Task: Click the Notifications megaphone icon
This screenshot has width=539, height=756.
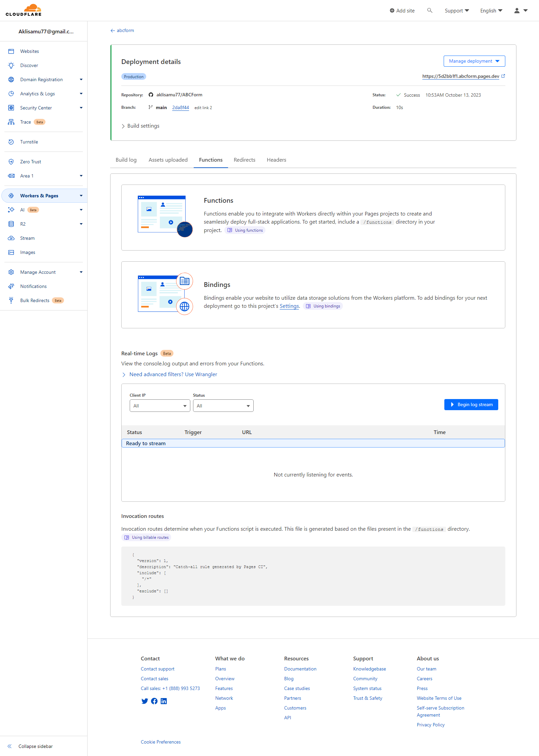Action: tap(11, 286)
